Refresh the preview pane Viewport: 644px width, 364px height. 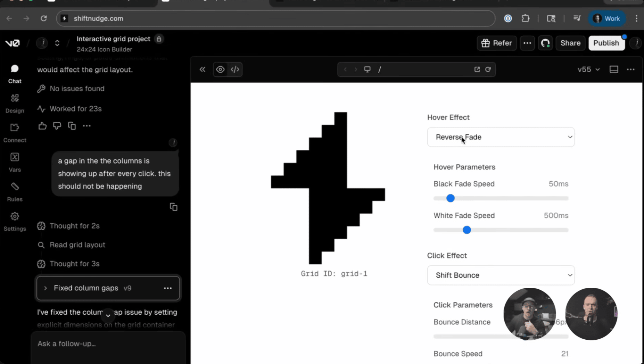click(x=488, y=69)
